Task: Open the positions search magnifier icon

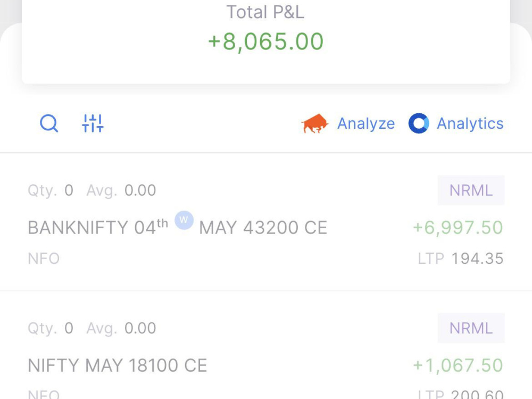Action: [x=49, y=123]
